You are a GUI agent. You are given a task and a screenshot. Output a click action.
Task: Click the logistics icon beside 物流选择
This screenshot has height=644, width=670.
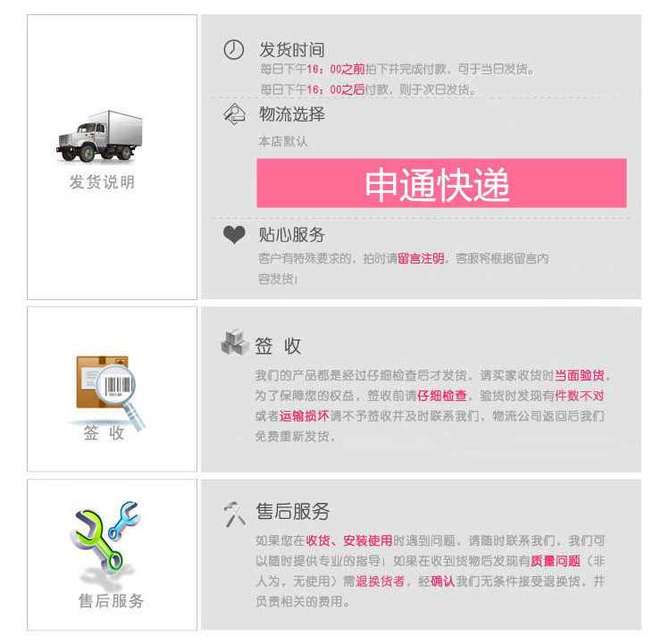[233, 114]
